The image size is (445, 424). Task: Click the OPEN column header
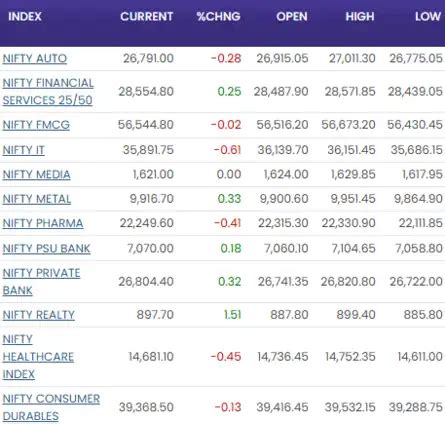[292, 16]
